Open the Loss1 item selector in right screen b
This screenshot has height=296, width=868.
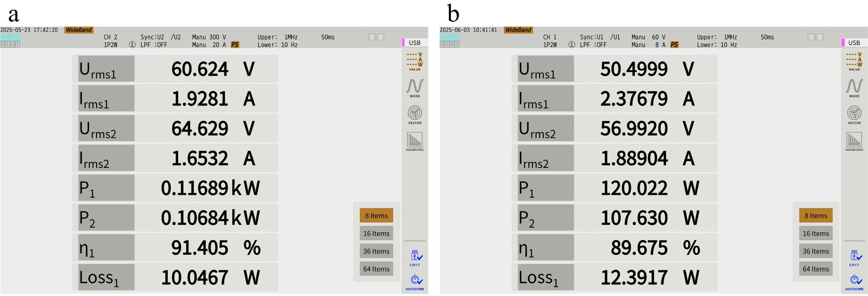click(546, 277)
